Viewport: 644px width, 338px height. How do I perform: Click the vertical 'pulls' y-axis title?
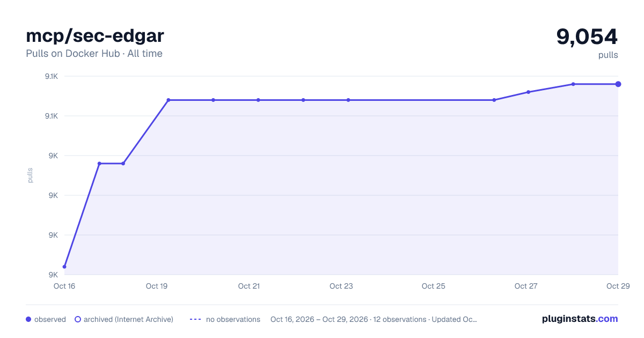pos(30,175)
